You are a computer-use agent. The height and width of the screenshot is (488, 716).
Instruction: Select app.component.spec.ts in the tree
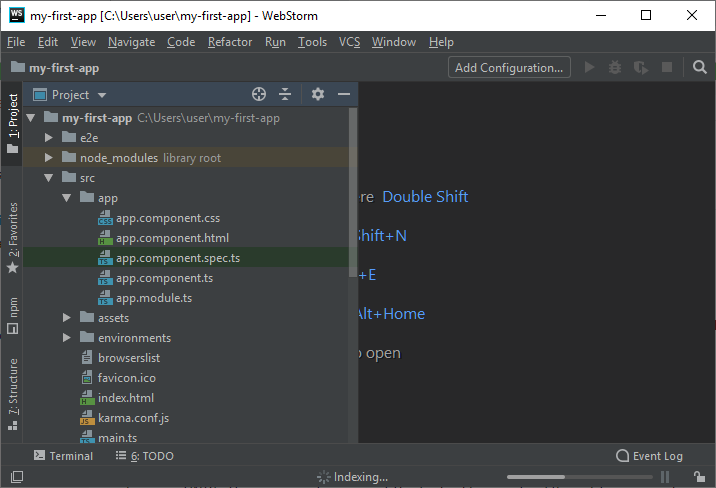pyautogui.click(x=186, y=257)
